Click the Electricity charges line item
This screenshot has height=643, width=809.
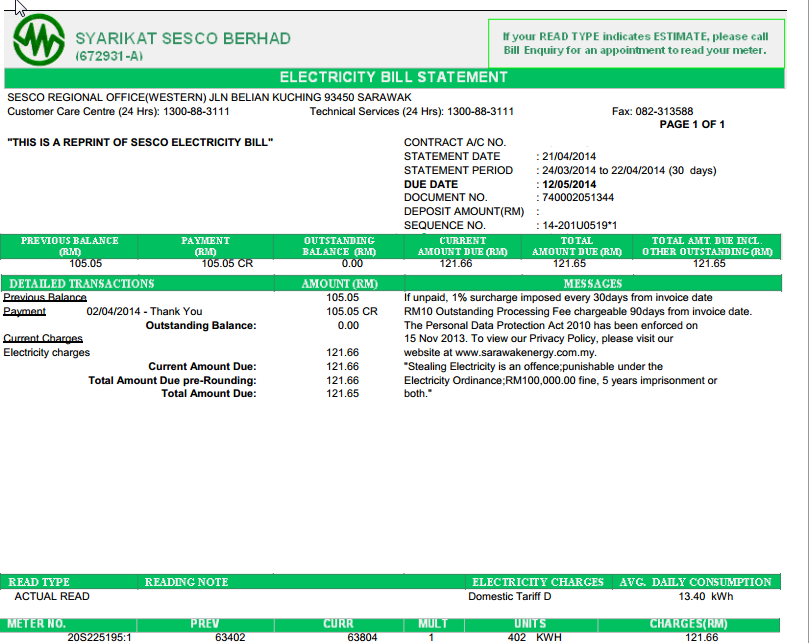(46, 352)
